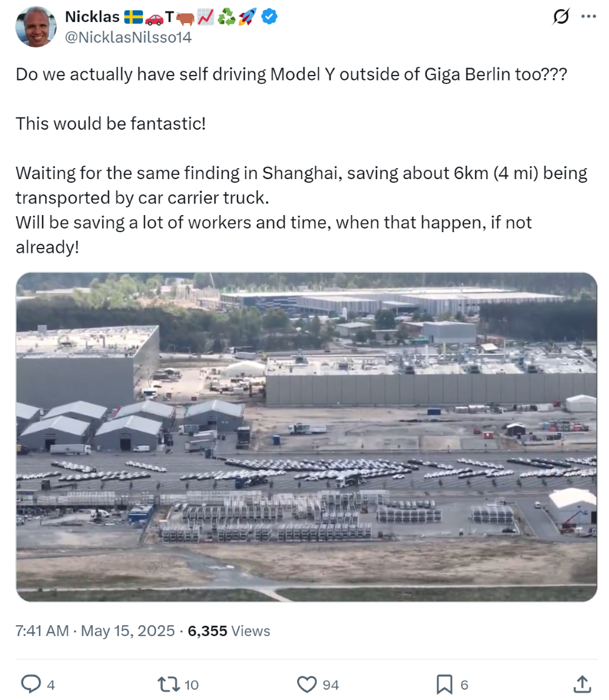Toggle the bookmark on this tweet
The width and height of the screenshot is (609, 700).
445,685
